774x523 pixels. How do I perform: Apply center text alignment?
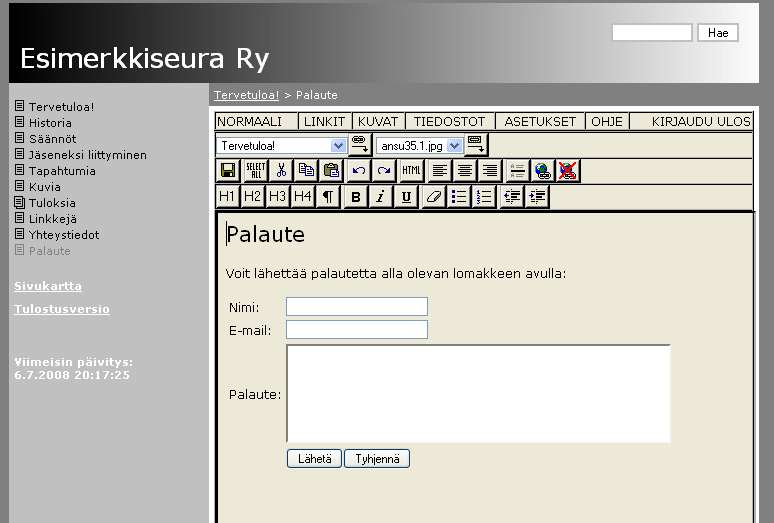464,171
